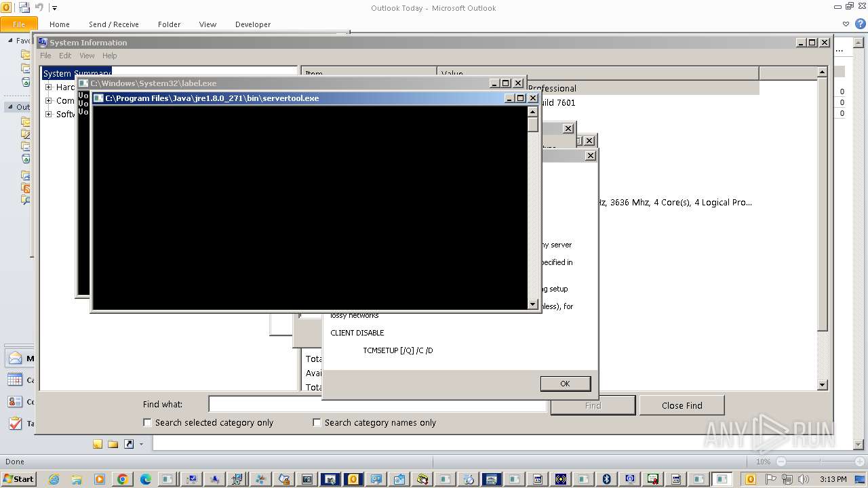Screen dimensions: 868x488
Task: Click Outlook system tray icon
Action: coord(751,479)
